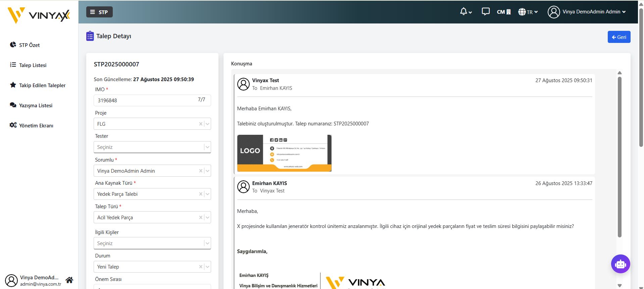Click the timestamp 26 Ağustos 2025 13:33:47

pyautogui.click(x=564, y=183)
